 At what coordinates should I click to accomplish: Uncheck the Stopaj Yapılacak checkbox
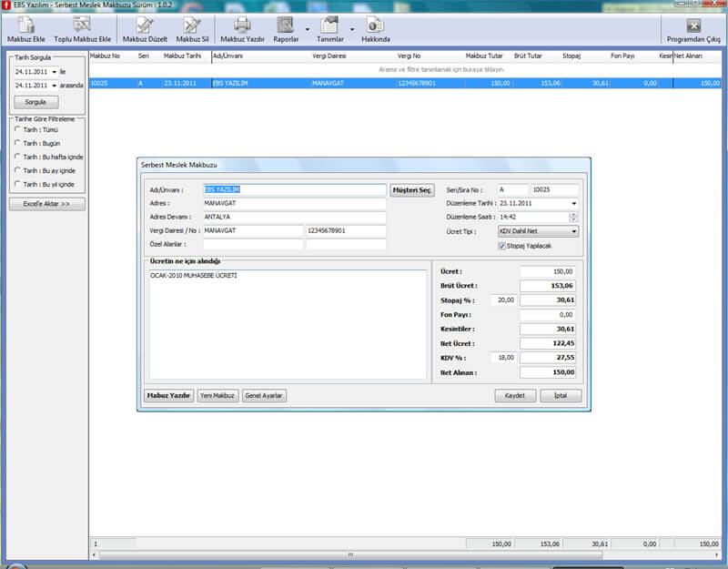point(502,246)
